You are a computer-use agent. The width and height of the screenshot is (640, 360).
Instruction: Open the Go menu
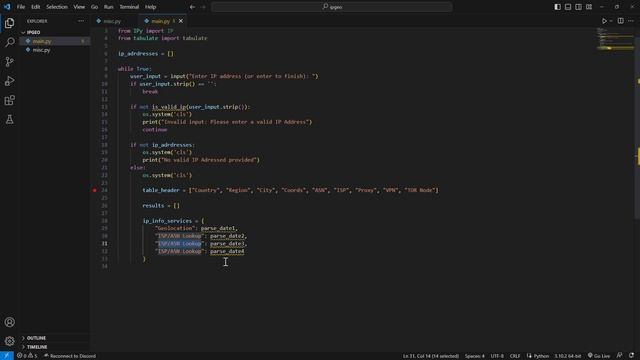94,7
